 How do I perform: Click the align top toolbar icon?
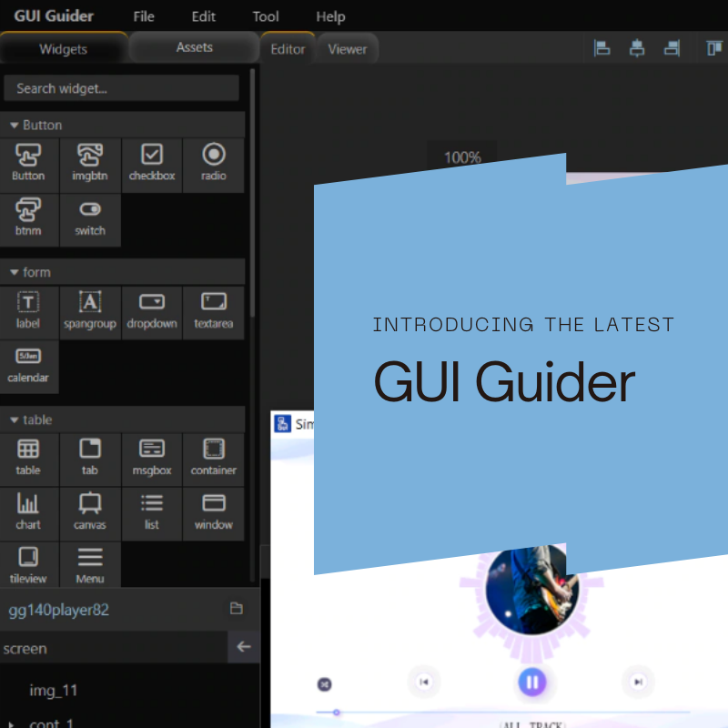(x=713, y=48)
